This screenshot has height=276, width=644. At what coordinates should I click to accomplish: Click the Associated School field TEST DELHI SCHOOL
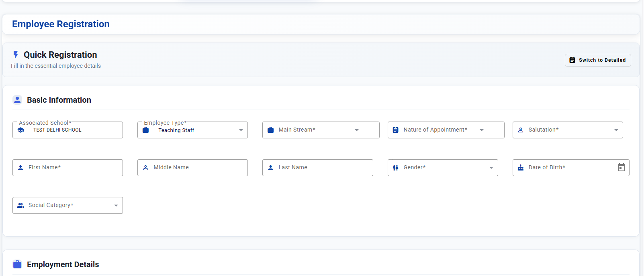click(67, 130)
